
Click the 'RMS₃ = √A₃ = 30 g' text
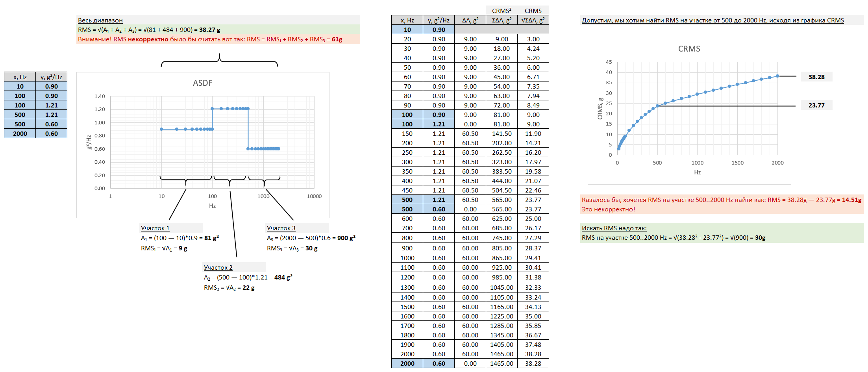pyautogui.click(x=292, y=248)
